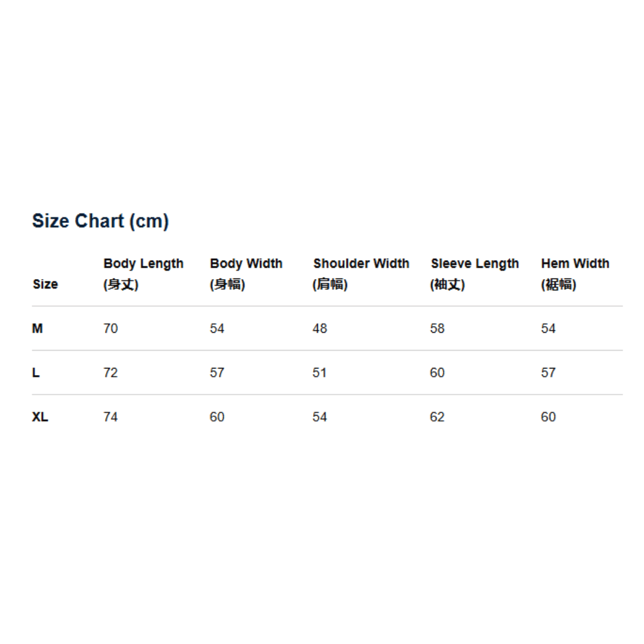The height and width of the screenshot is (644, 644).
Task: Click the Size Chart (cm) heading
Action: click(x=100, y=221)
